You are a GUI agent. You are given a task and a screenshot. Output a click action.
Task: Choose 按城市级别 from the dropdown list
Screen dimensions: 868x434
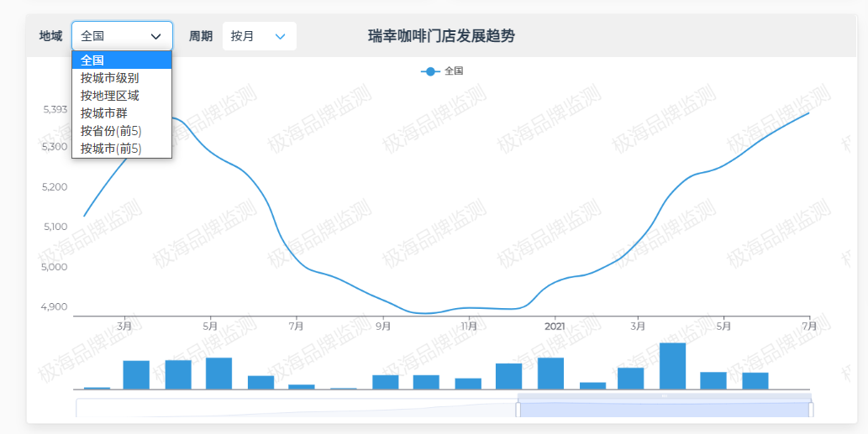(x=122, y=78)
